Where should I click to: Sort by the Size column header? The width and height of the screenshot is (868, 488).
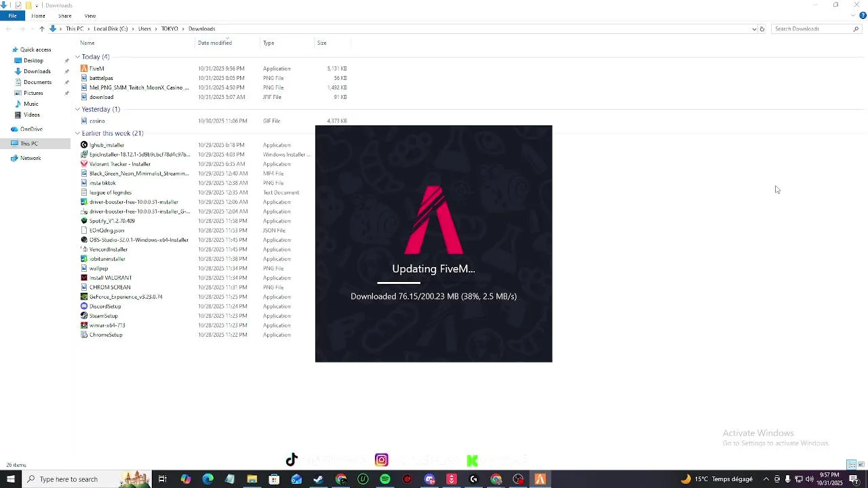click(x=322, y=43)
